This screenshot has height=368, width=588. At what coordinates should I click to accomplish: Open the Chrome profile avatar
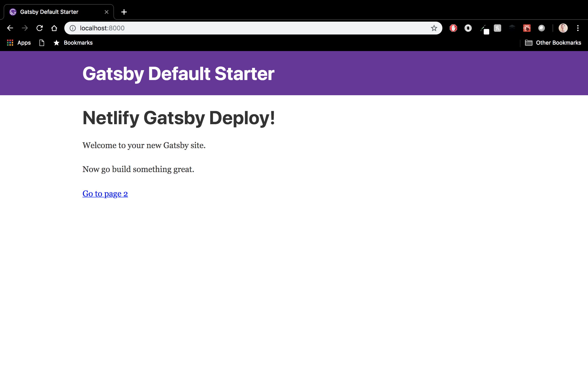(x=563, y=28)
